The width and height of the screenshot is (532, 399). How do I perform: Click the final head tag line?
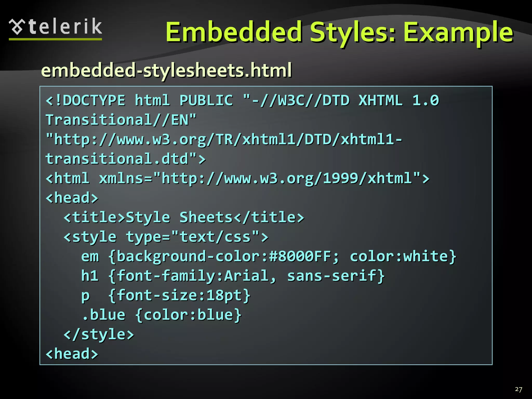pos(72,354)
